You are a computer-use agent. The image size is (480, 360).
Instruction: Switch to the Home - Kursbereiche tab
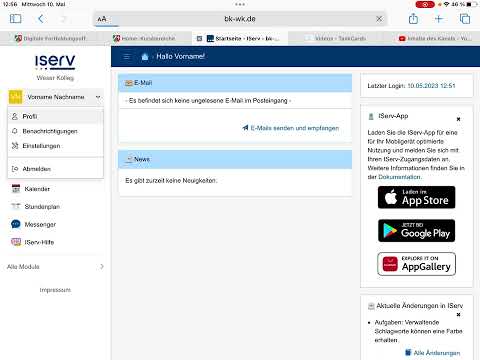144,38
